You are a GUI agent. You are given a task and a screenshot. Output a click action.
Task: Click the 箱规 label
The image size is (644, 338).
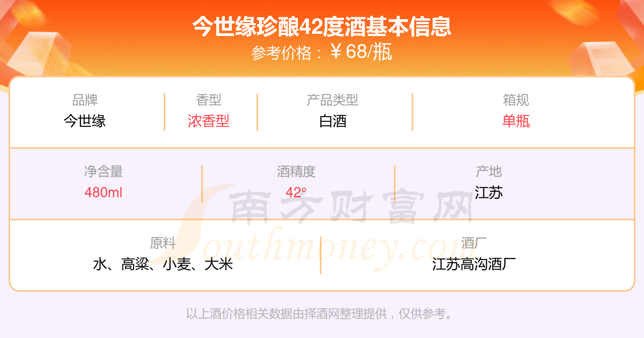point(516,100)
